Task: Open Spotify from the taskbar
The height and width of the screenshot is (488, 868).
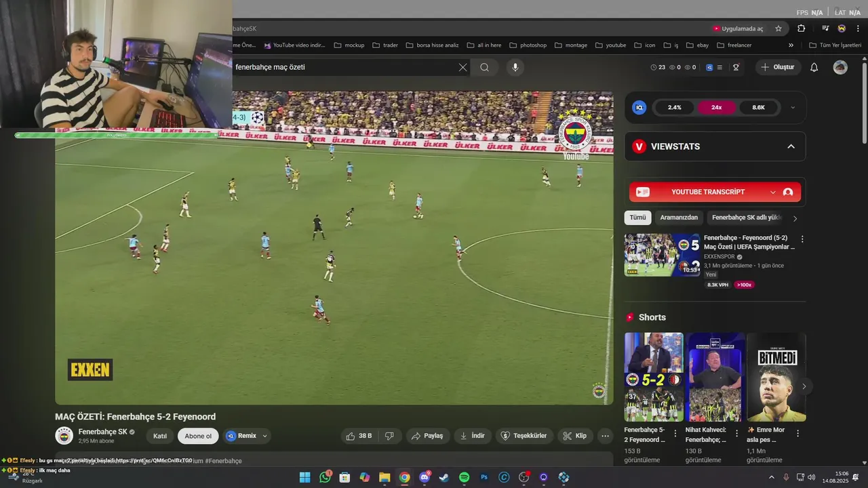Action: tap(465, 477)
